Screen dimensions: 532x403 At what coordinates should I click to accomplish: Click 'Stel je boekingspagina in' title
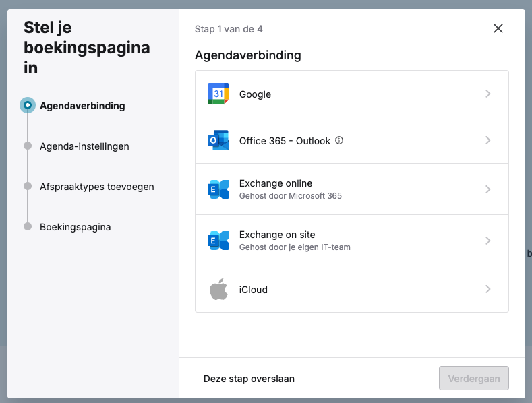(x=86, y=47)
